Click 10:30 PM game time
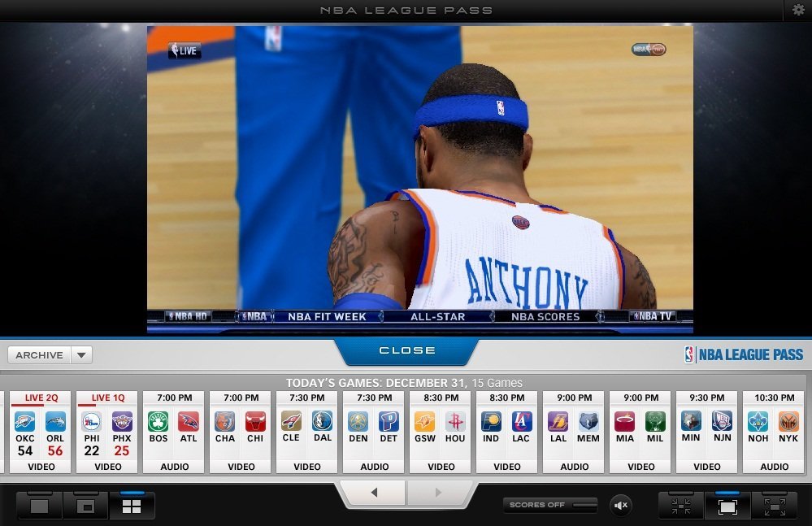 point(774,398)
